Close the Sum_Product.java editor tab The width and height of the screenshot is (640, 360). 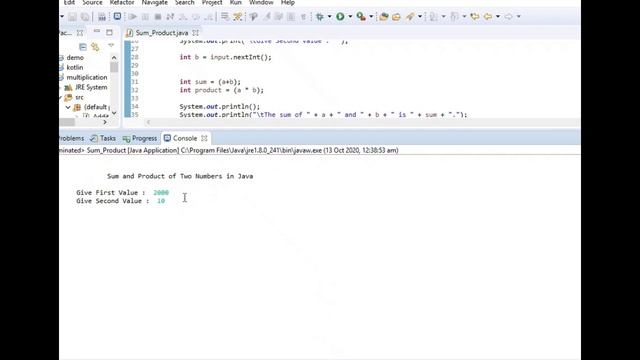coord(196,33)
